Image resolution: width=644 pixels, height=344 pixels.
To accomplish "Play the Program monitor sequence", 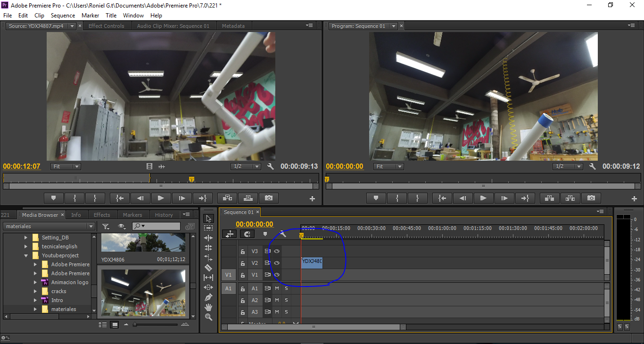I will click(x=483, y=198).
